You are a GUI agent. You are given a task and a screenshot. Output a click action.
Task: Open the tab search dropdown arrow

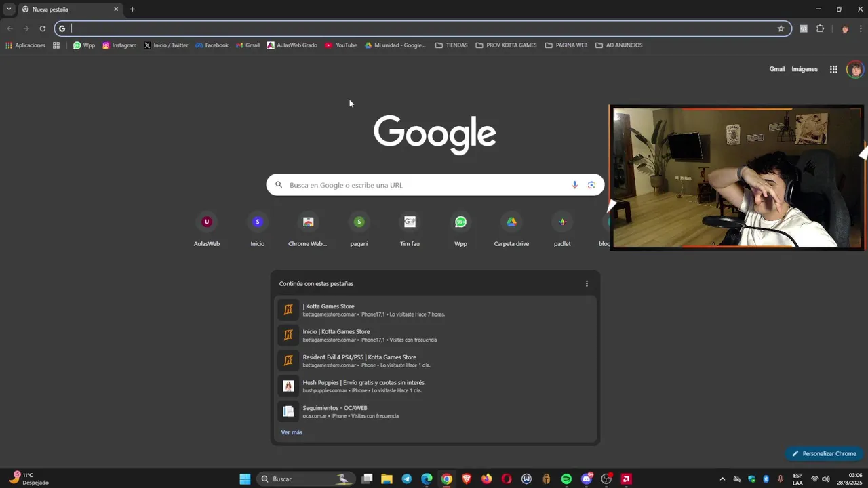point(9,9)
